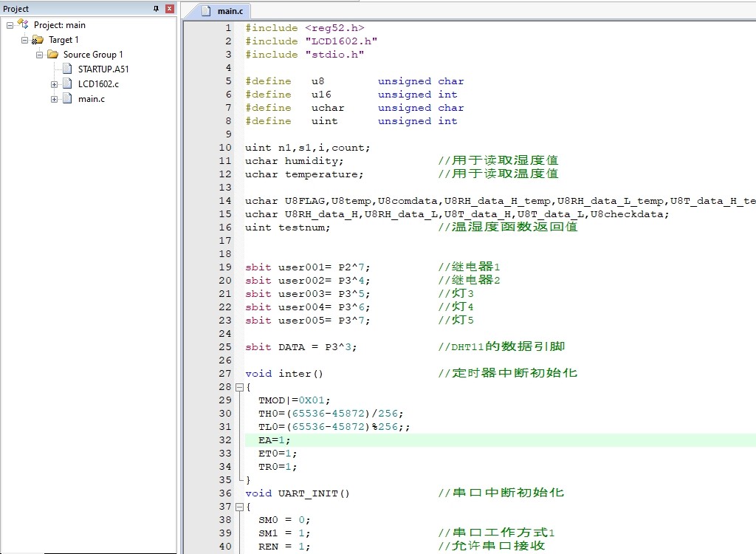Click line number 32 in the gutter
This screenshot has width=756, height=554.
tap(225, 440)
